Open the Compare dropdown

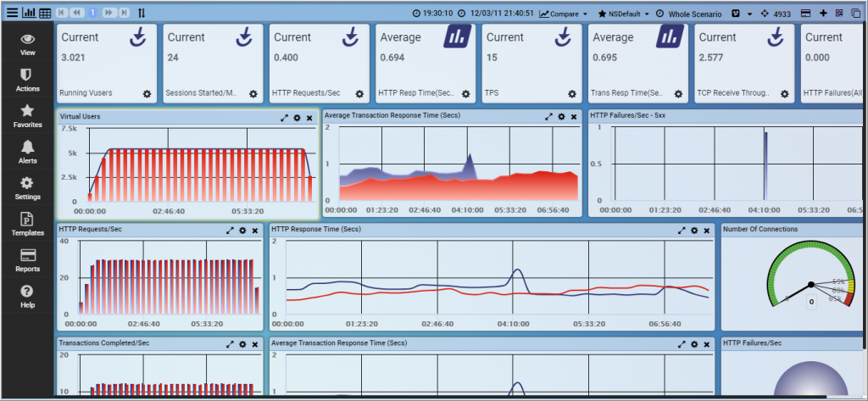[x=564, y=14]
